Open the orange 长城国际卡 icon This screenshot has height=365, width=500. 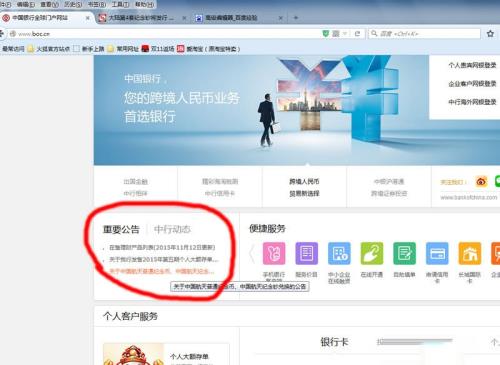(470, 253)
